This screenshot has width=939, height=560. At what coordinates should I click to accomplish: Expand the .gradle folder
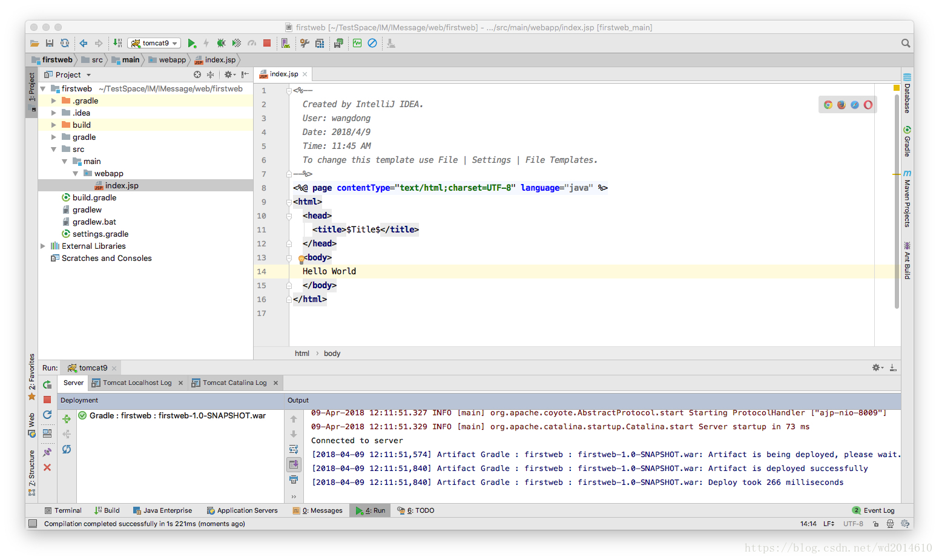[54, 100]
